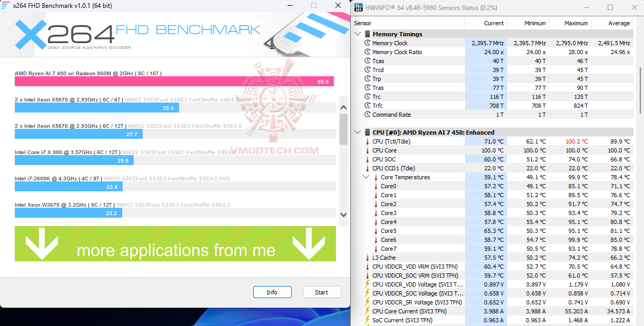Click the HWiNFO app icon in title bar
644x326 pixels.
[x=359, y=7]
